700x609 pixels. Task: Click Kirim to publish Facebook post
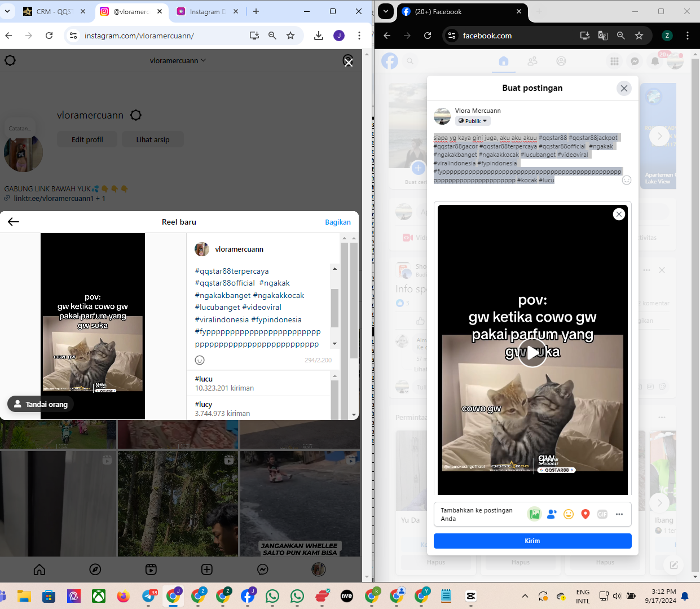(532, 541)
